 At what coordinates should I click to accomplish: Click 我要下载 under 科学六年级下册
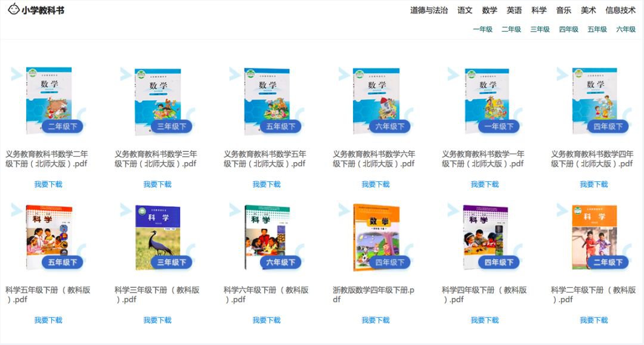267,320
